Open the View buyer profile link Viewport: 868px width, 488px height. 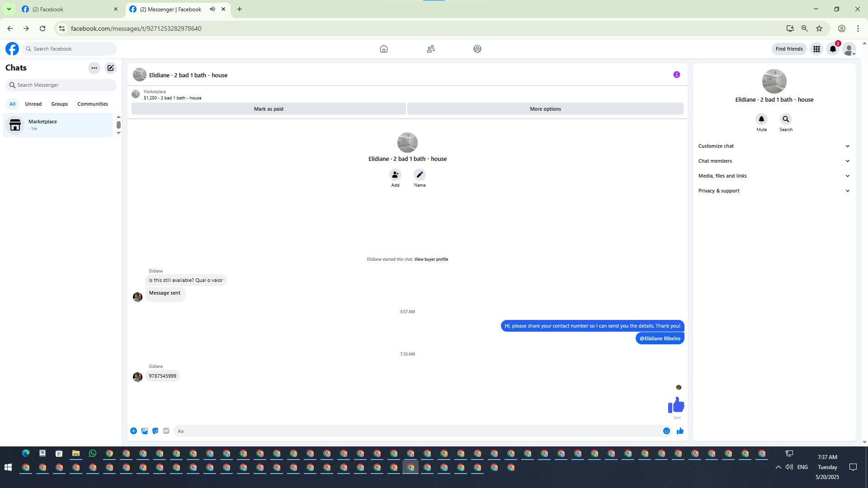(431, 259)
